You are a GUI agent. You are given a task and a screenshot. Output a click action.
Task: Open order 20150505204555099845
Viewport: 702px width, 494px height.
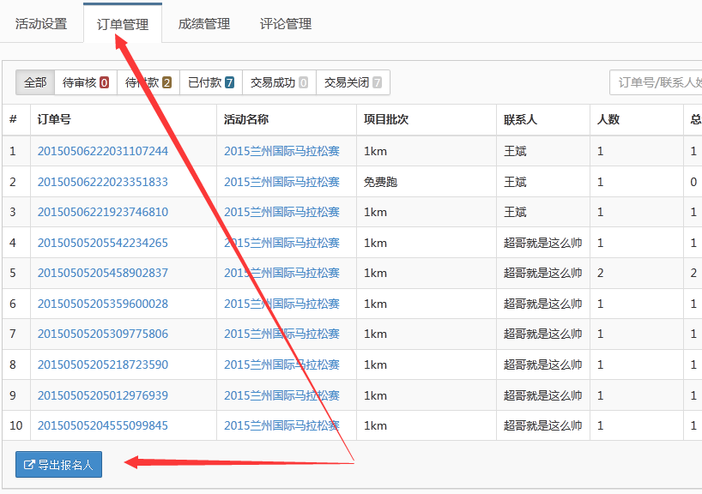[102, 425]
